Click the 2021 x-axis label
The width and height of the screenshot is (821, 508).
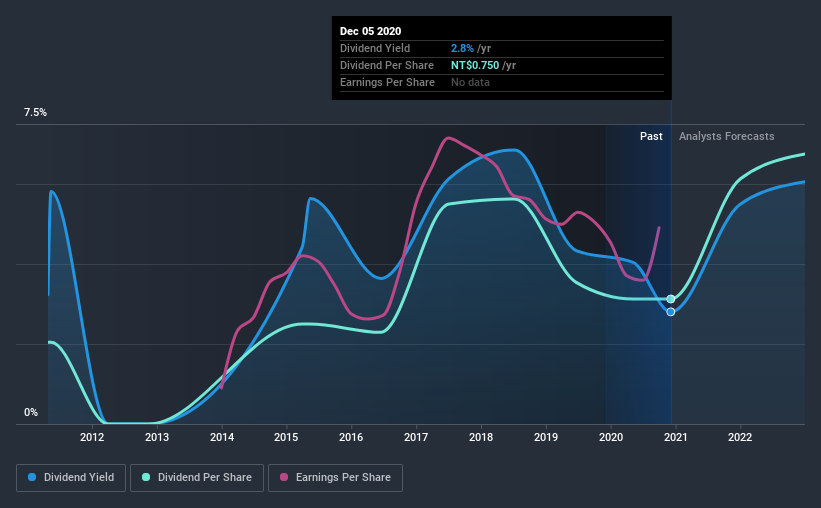pos(675,437)
